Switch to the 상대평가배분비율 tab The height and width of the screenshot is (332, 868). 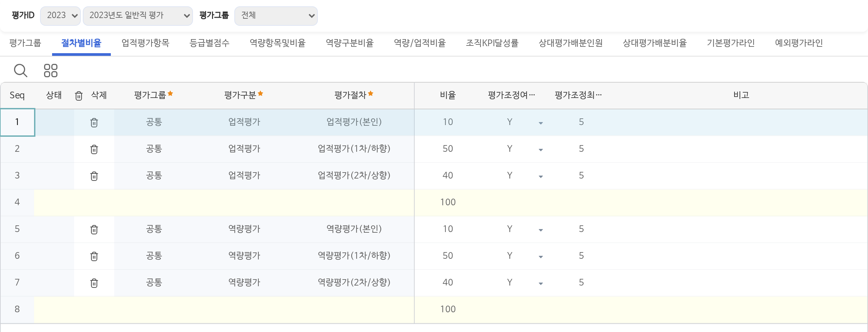(654, 43)
